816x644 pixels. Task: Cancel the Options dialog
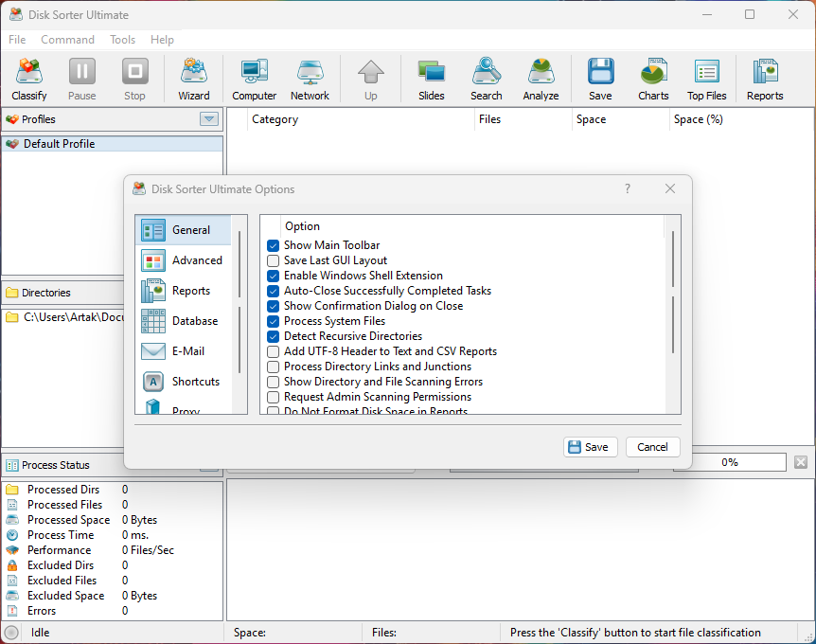(652, 447)
